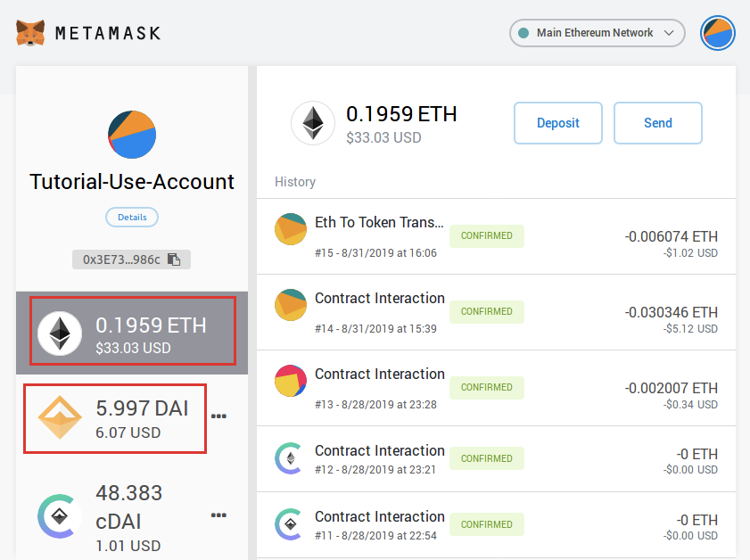Open options menu for DAI token

[218, 416]
